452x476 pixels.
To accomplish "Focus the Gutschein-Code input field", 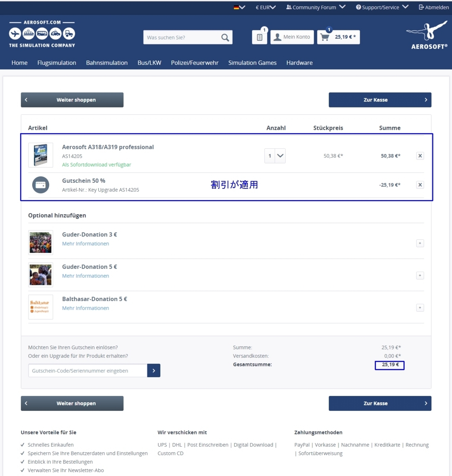I will click(88, 370).
